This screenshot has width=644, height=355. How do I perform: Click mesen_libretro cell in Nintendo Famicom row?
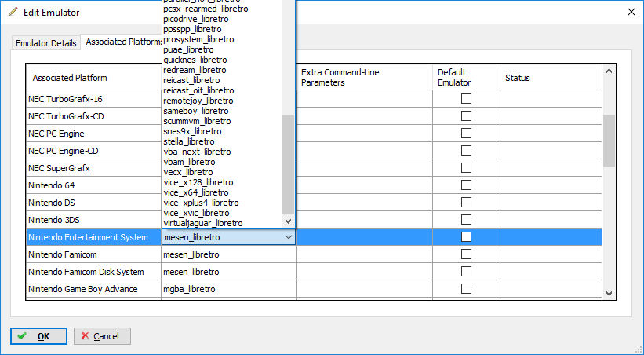[228, 254]
